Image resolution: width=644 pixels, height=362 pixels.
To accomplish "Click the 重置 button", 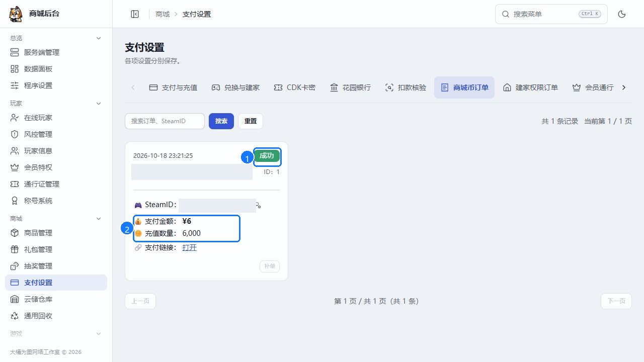I will tap(251, 121).
